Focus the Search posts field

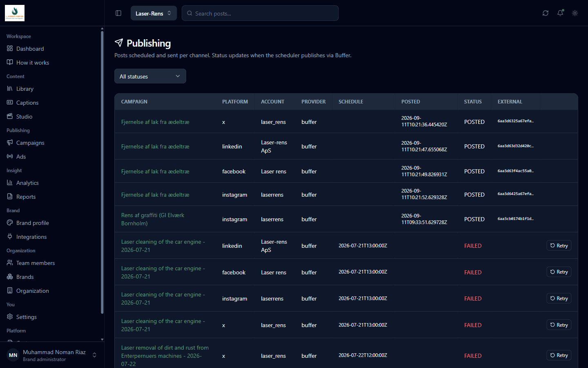point(260,13)
